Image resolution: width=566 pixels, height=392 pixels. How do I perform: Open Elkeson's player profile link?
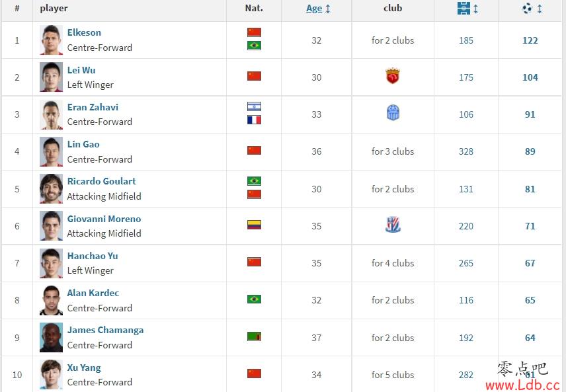84,32
